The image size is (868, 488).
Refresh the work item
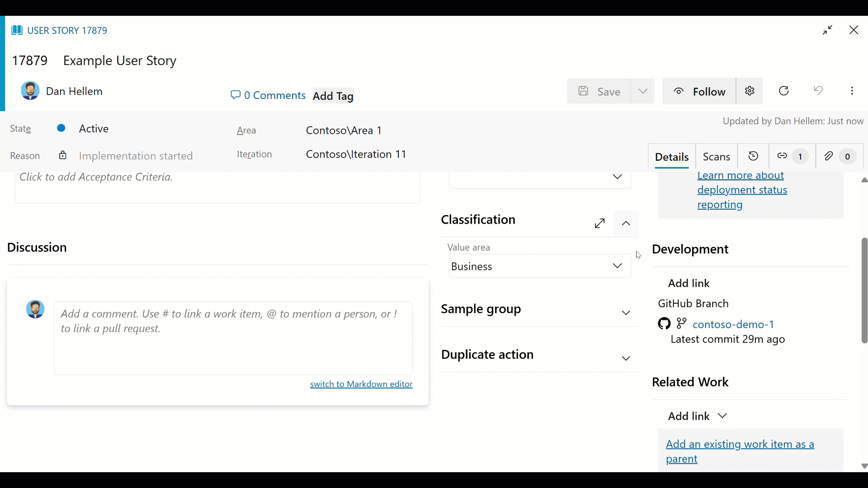784,91
